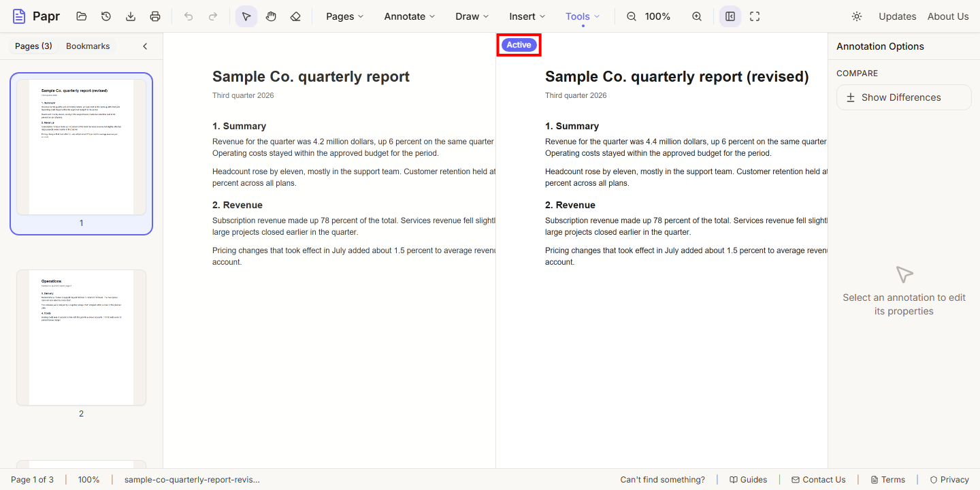Open the Updates link

[x=897, y=16]
